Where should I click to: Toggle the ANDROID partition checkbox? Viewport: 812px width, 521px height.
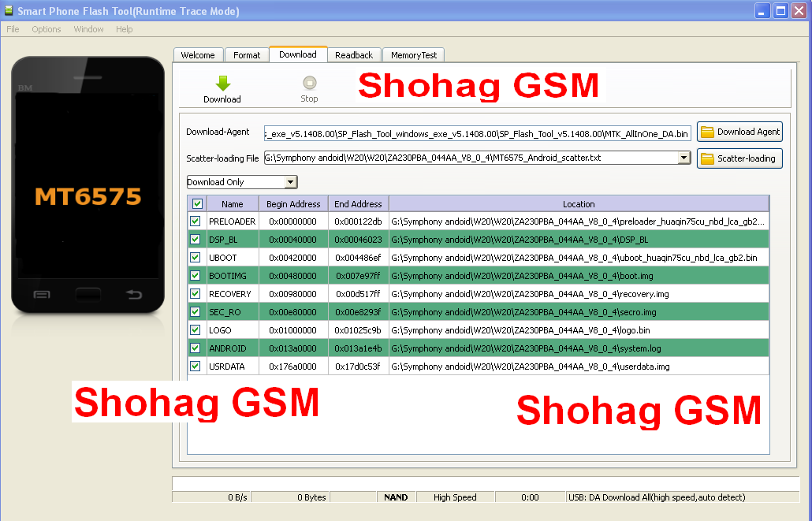coord(196,348)
